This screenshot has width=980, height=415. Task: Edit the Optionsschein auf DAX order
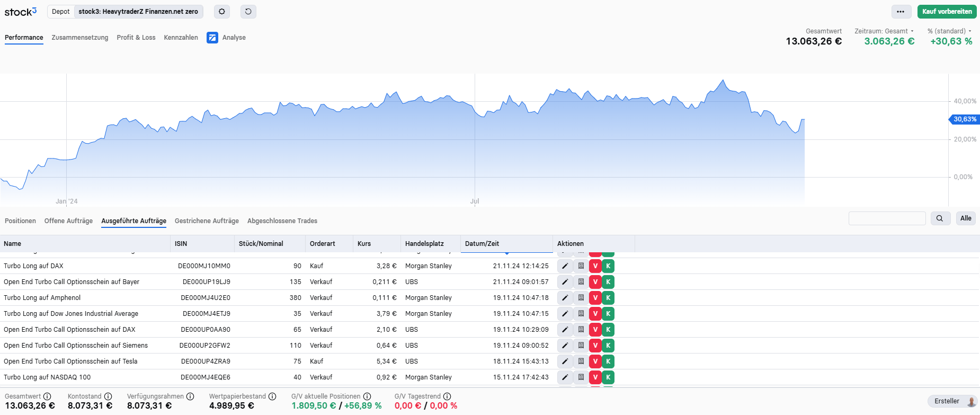coord(565,330)
